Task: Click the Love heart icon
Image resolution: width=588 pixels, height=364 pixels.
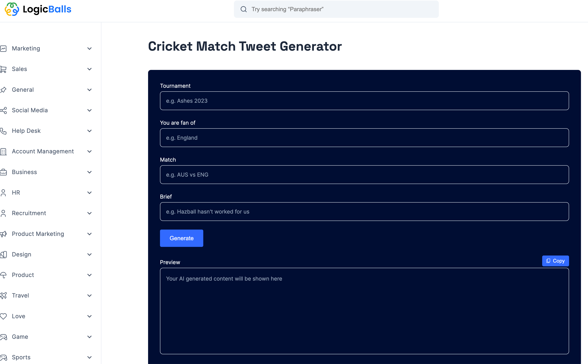Action: [x=3, y=316]
